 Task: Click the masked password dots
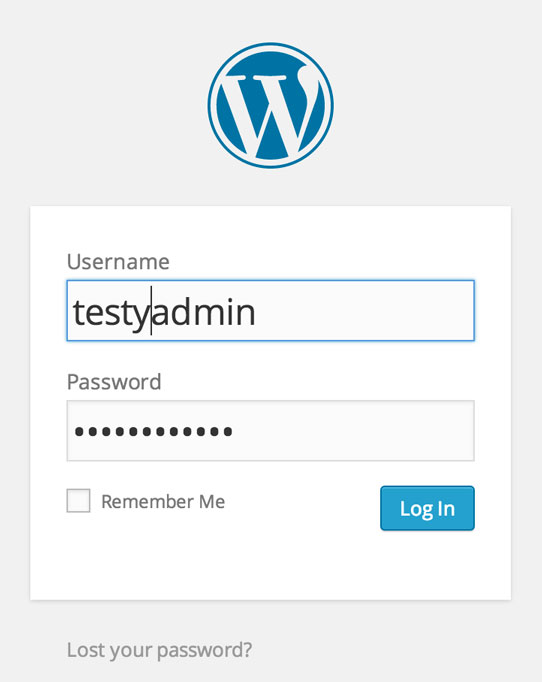154,431
